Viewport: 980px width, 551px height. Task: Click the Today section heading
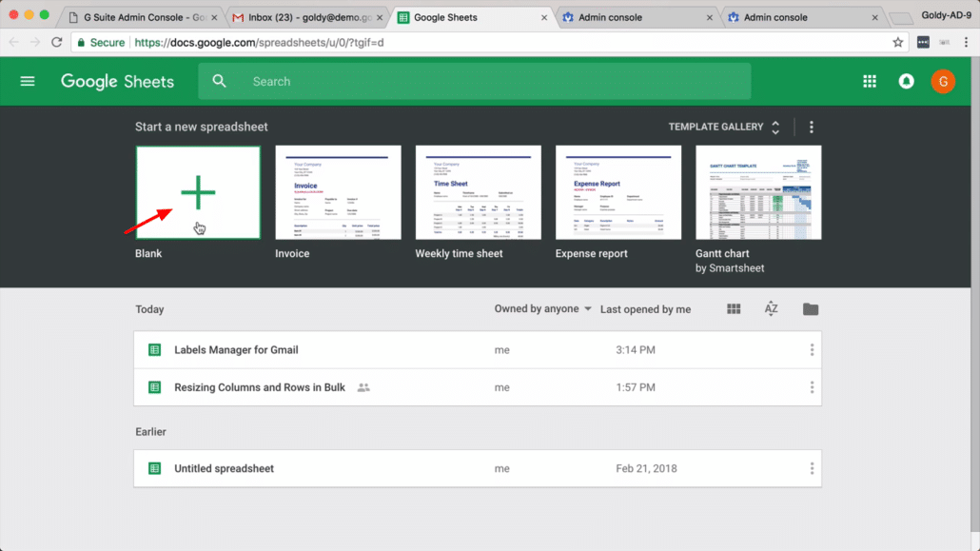point(150,309)
